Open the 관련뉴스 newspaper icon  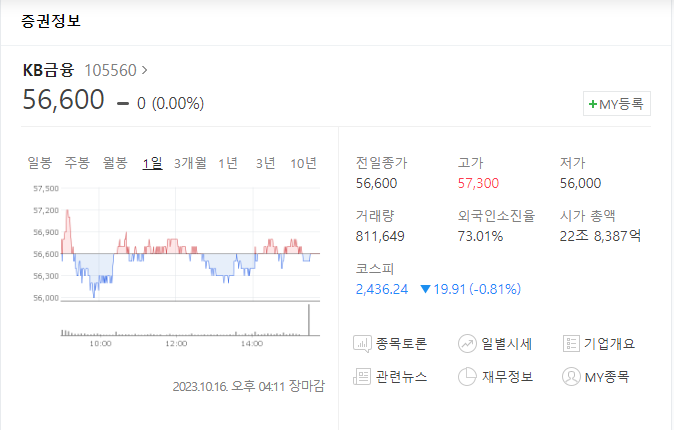[362, 377]
